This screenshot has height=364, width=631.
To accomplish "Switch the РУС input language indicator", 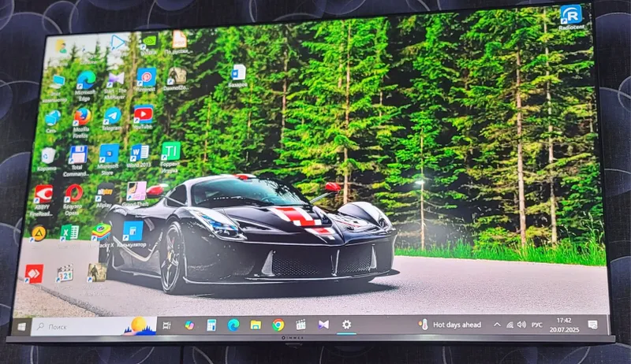I will (537, 325).
